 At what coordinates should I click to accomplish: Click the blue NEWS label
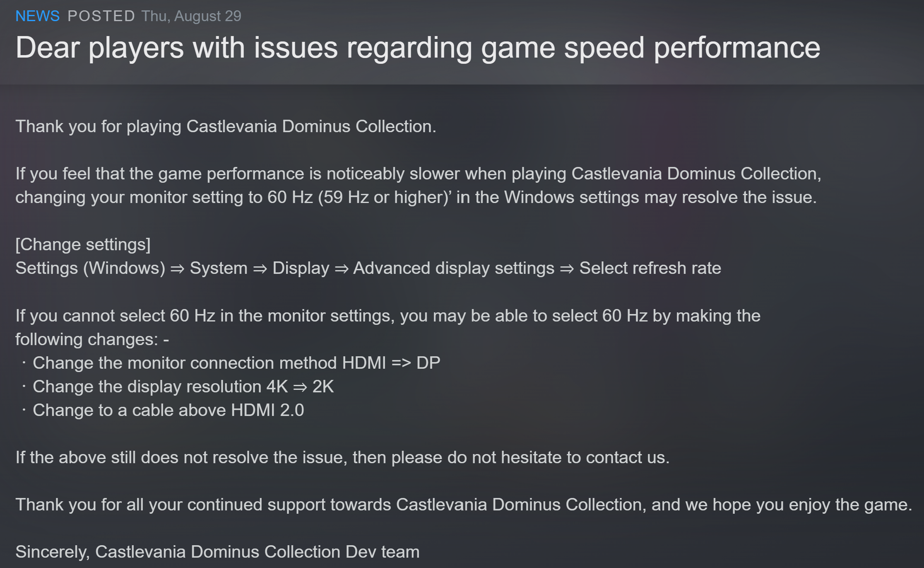37,16
